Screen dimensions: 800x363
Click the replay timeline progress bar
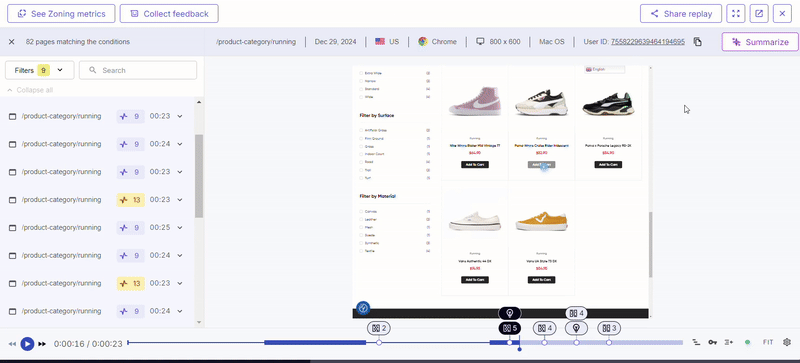(405, 343)
